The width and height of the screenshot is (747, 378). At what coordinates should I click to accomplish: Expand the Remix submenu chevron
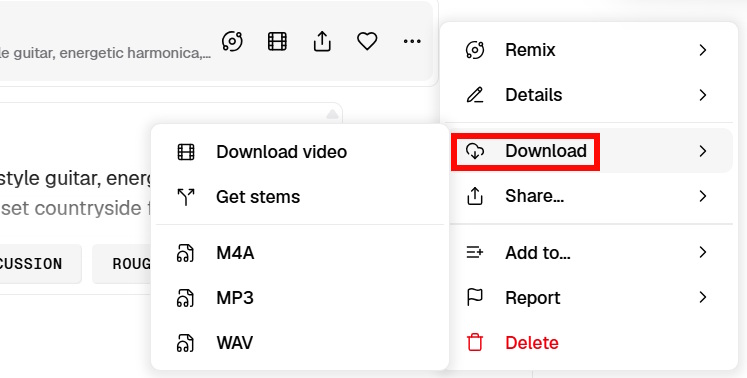[703, 50]
